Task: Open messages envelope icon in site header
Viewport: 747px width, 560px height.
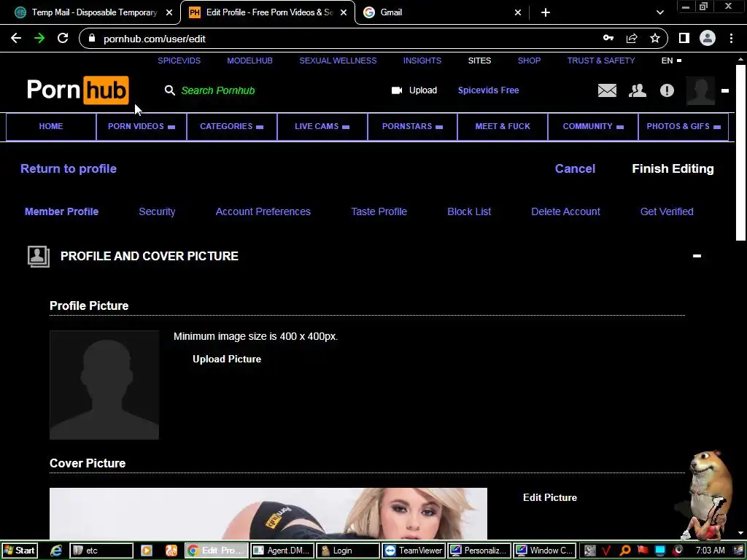Action: pyautogui.click(x=607, y=90)
